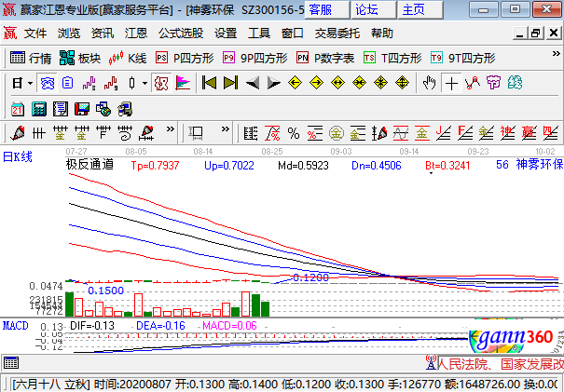Jump to the first bar icon
This screenshot has height=392, width=564.
pyautogui.click(x=209, y=83)
